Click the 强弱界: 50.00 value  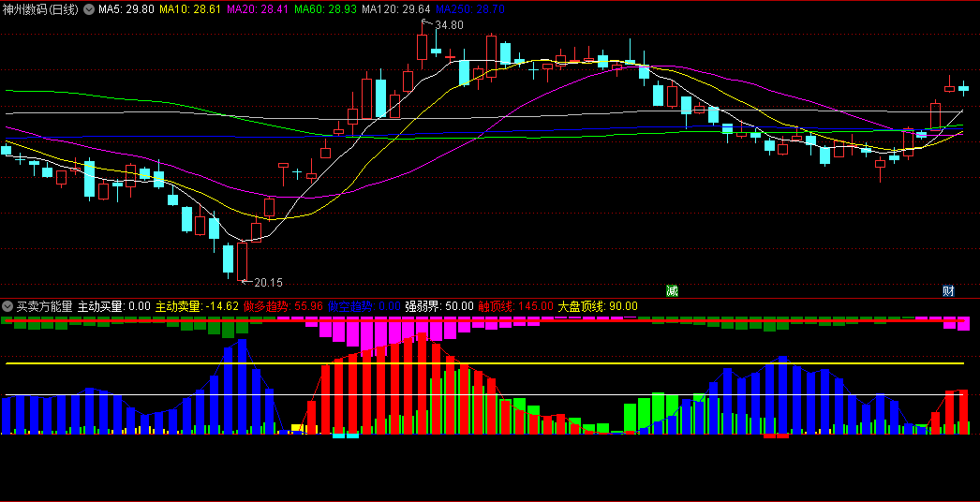click(x=439, y=306)
